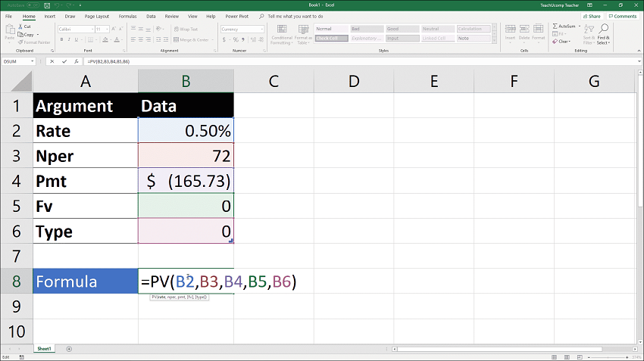
Task: Select cell B4 containing $ (165.73)
Action: 186,181
